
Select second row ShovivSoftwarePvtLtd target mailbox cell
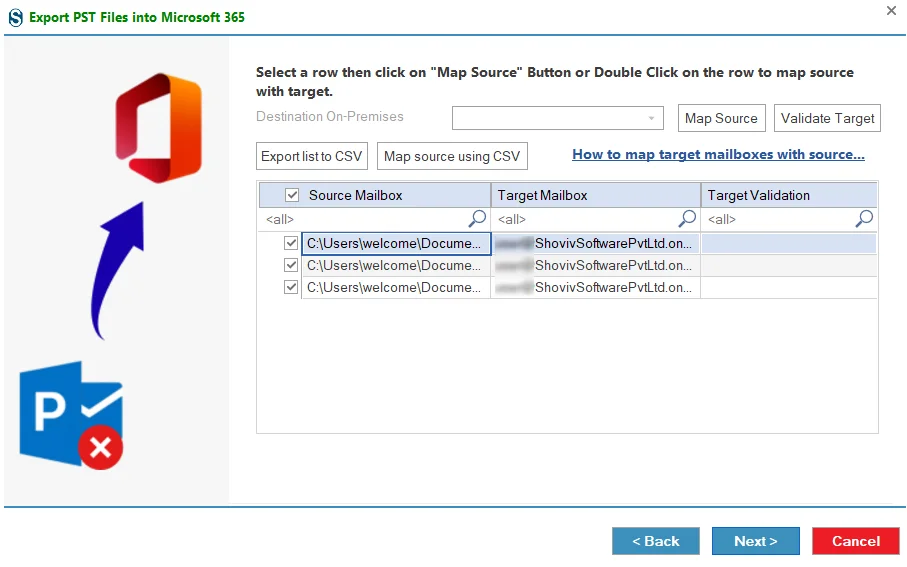pyautogui.click(x=596, y=266)
